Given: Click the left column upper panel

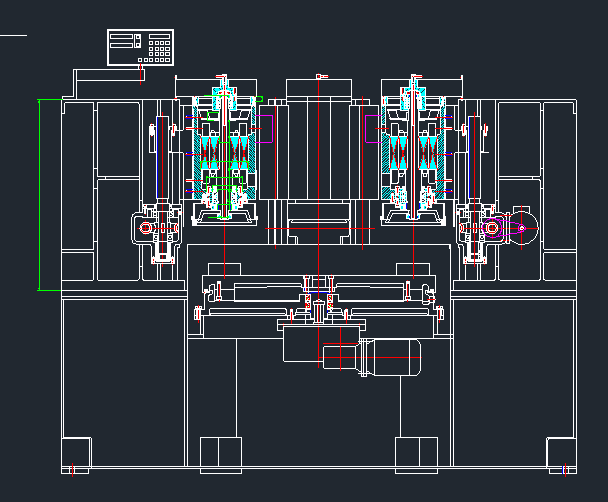Looking at the screenshot, I should pos(117,138).
